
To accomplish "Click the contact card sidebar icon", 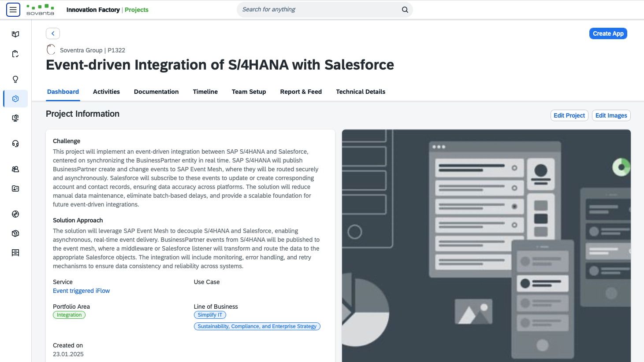I will (15, 188).
